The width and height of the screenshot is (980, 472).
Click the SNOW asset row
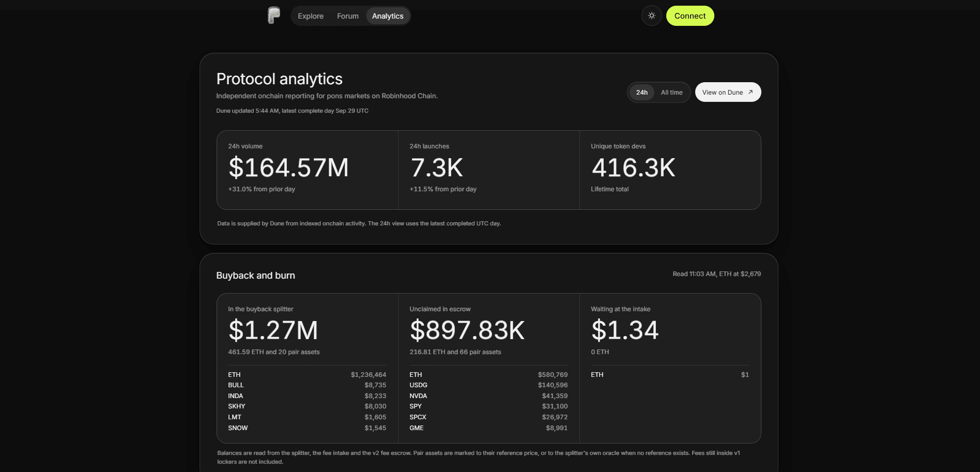tap(307, 428)
